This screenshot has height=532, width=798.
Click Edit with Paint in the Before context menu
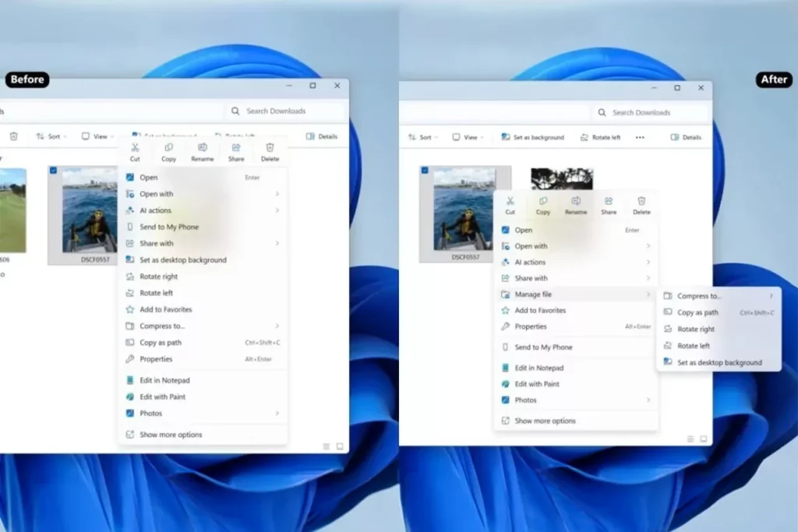(162, 396)
